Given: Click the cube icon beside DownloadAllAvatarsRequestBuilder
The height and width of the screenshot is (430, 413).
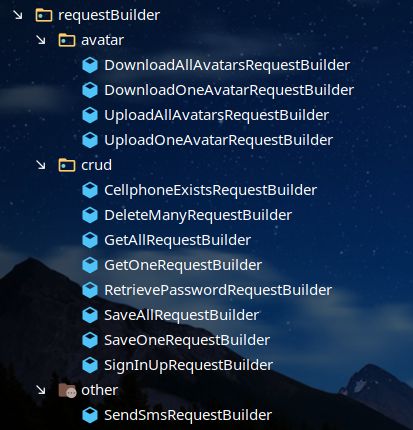Looking at the screenshot, I should coord(90,65).
